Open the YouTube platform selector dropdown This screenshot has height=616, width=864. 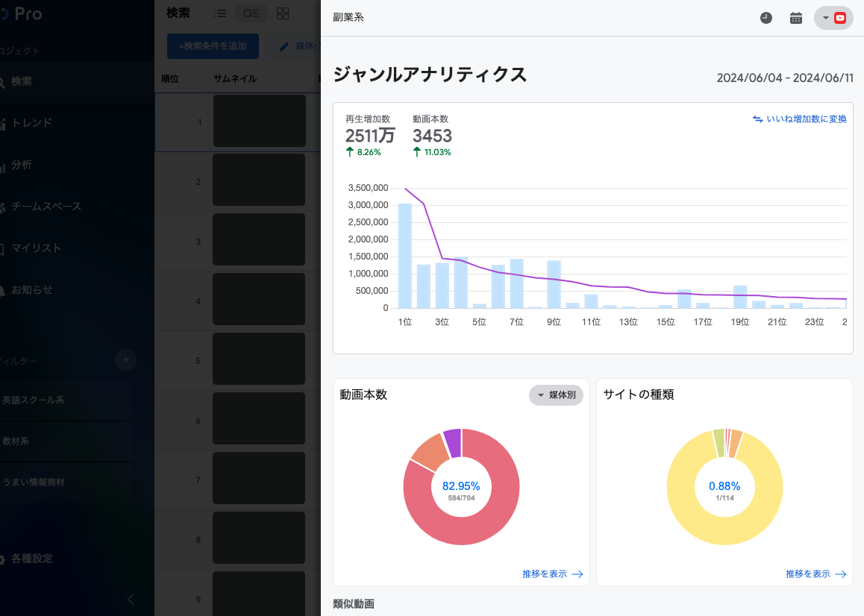833,18
